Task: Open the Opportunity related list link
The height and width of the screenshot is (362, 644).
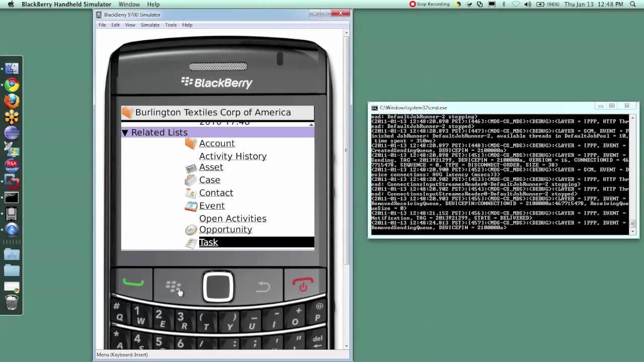Action: coord(225,230)
